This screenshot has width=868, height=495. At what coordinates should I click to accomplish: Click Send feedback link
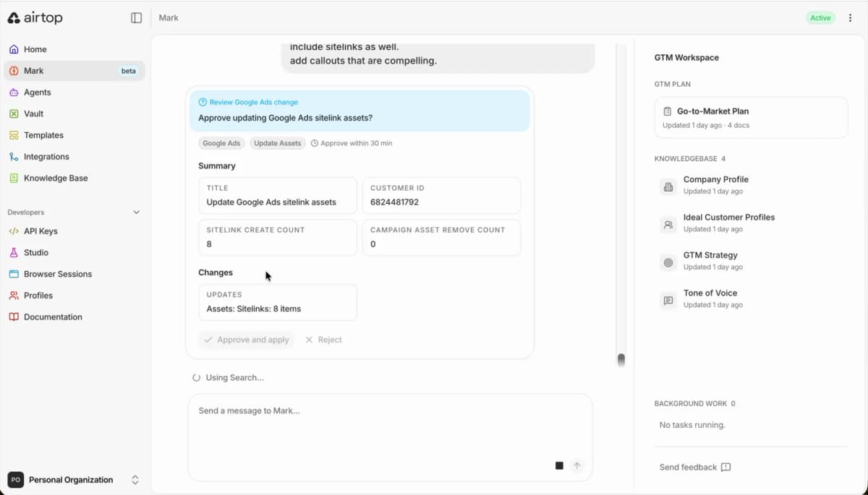click(x=695, y=468)
